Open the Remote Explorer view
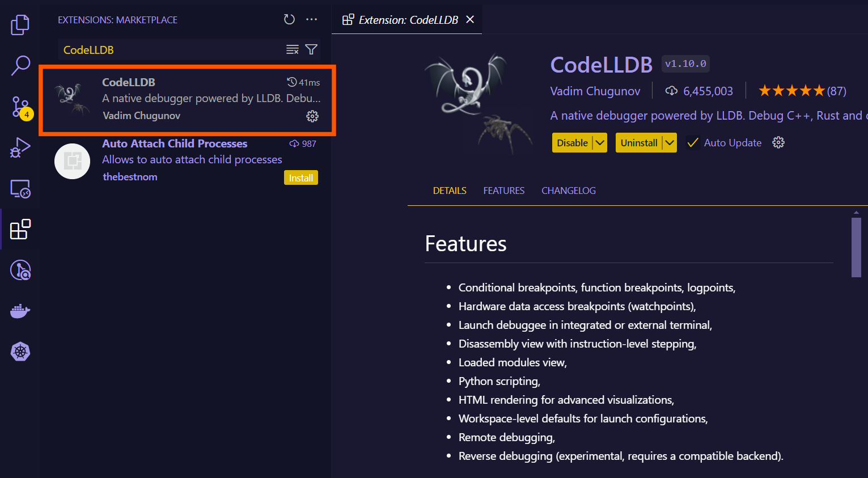Viewport: 868px width, 478px height. [x=20, y=189]
